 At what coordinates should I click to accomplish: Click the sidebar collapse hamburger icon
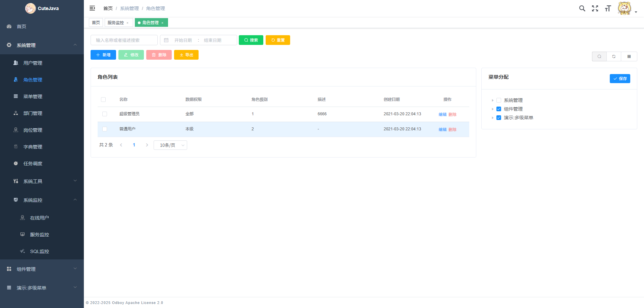(92, 8)
